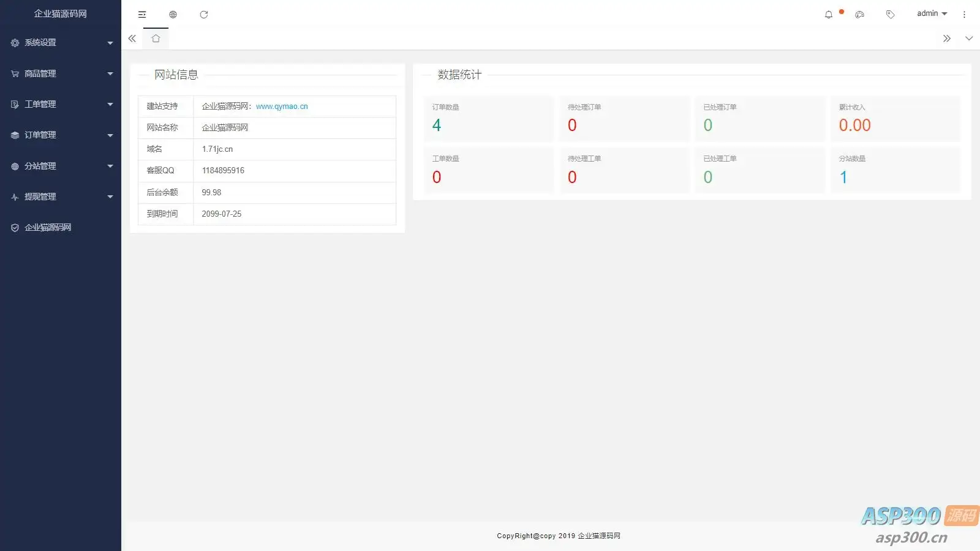Click the 企业猫源码网 logo title
Image resolution: width=980 pixels, height=551 pixels.
(x=61, y=13)
